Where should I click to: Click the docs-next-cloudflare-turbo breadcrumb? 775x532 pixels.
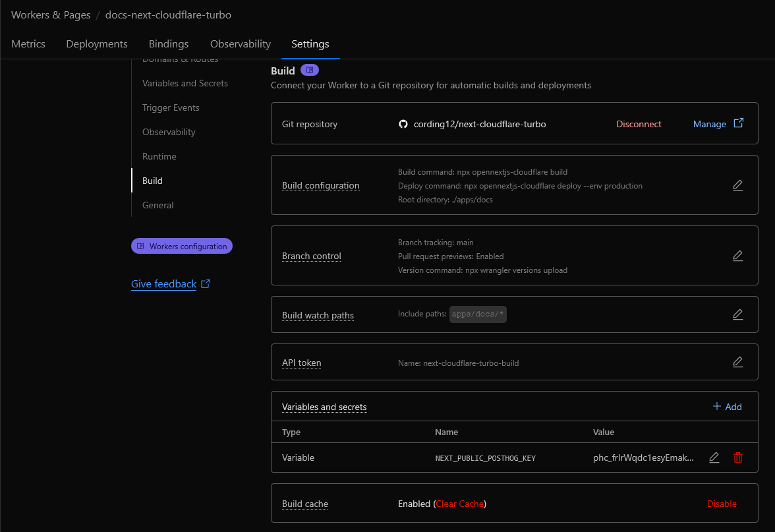[x=168, y=15]
